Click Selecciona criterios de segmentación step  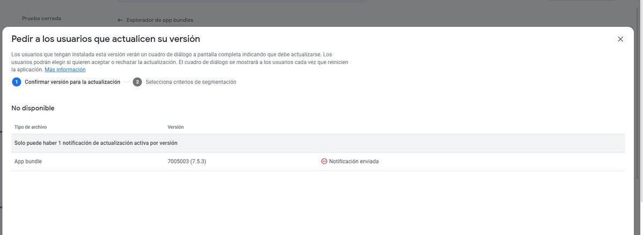(x=191, y=82)
